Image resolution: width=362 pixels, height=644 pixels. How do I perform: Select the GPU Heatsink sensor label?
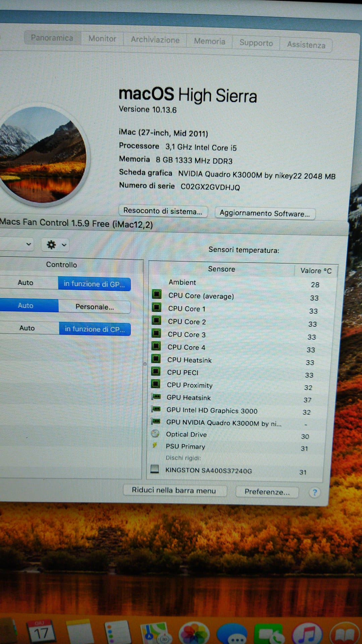189,397
